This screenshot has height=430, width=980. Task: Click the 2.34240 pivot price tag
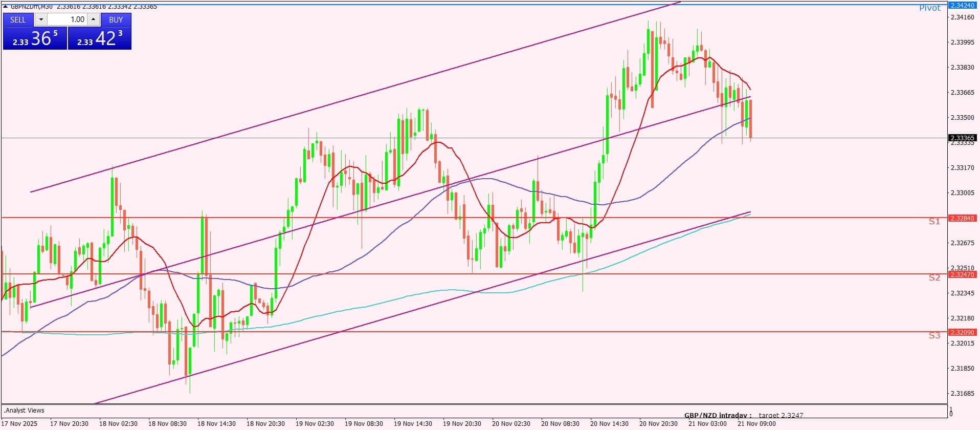(962, 5)
